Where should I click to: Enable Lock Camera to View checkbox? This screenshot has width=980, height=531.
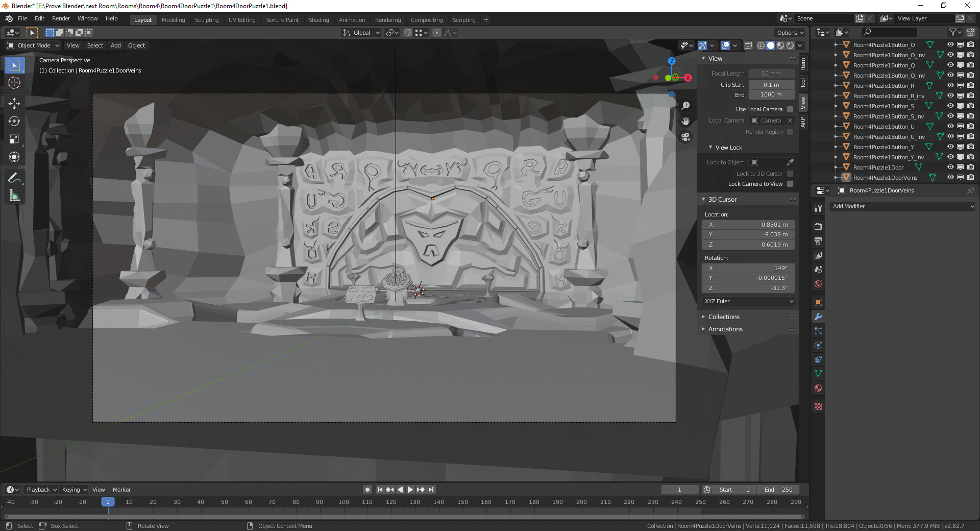tap(790, 184)
